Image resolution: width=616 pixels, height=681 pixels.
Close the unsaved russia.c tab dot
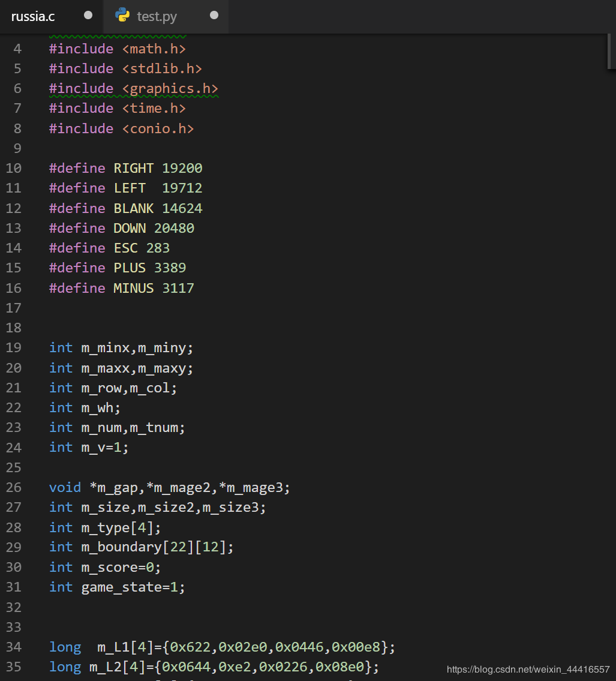88,15
